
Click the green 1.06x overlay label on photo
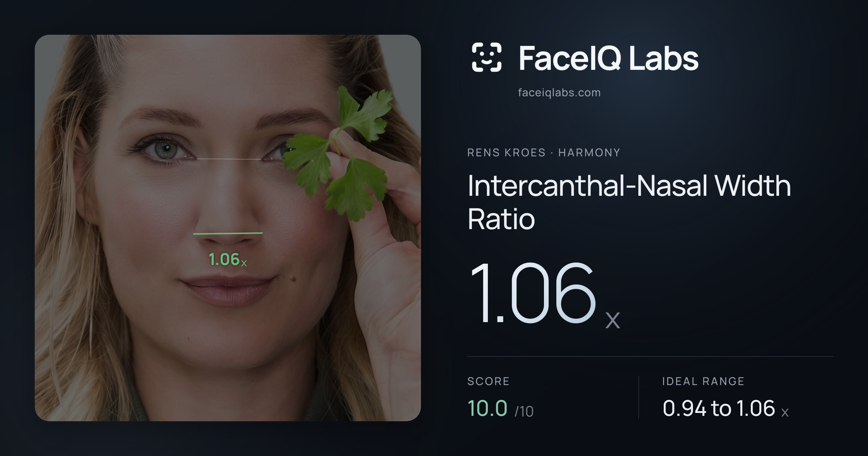click(228, 259)
